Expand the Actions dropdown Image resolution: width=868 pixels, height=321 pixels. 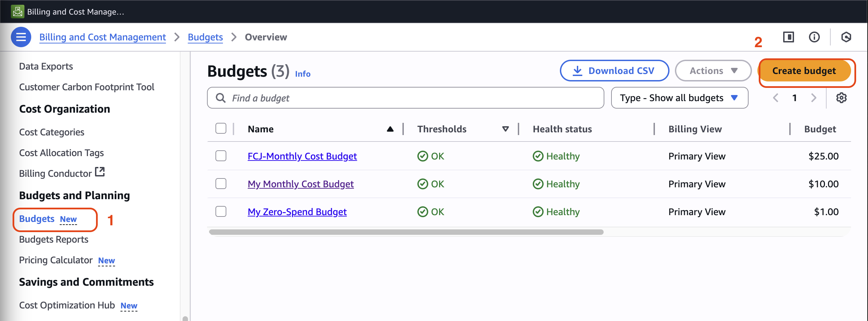(x=713, y=71)
